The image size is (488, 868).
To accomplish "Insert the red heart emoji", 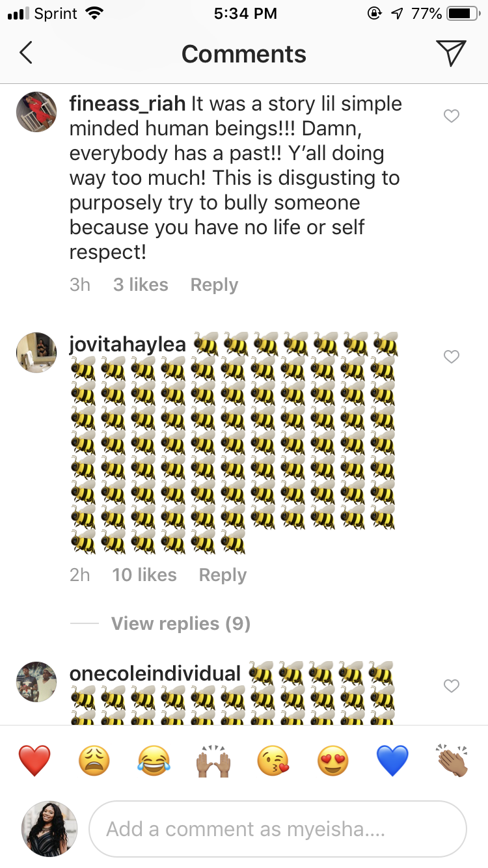I will pos(34,760).
